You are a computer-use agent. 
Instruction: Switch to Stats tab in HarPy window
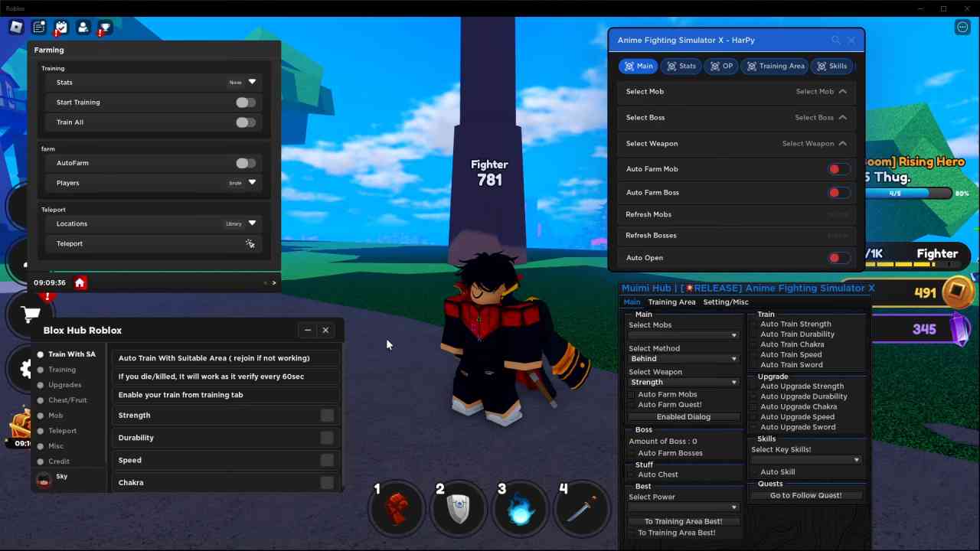pyautogui.click(x=681, y=67)
